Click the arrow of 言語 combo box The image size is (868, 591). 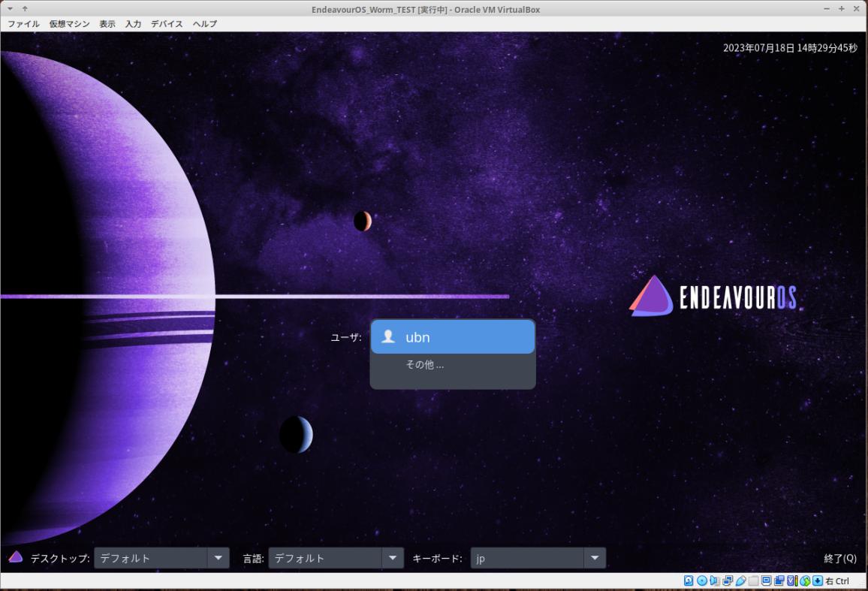393,558
